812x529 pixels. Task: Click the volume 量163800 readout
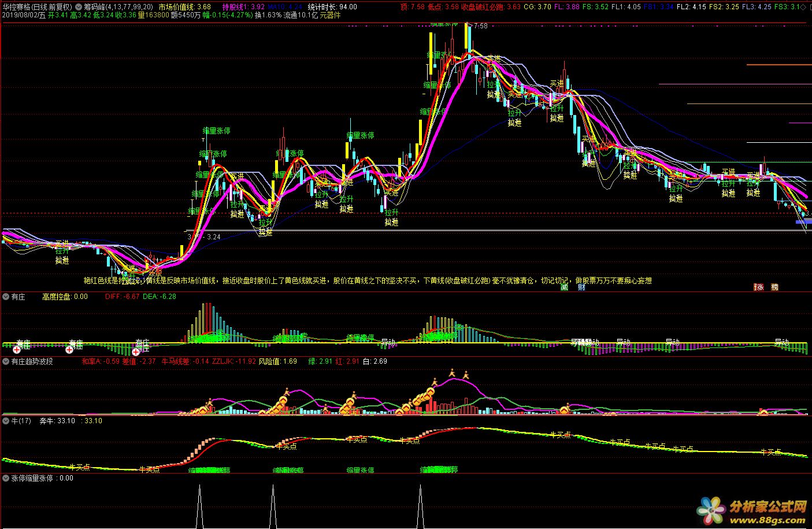pyautogui.click(x=154, y=15)
